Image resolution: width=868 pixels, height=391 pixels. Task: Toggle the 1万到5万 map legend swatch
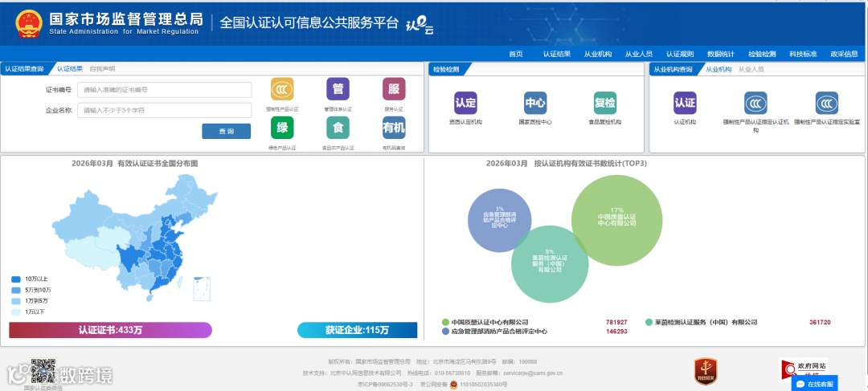tap(16, 301)
